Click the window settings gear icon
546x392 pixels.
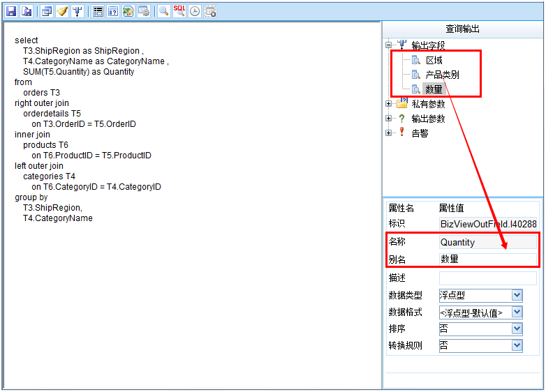click(x=143, y=11)
